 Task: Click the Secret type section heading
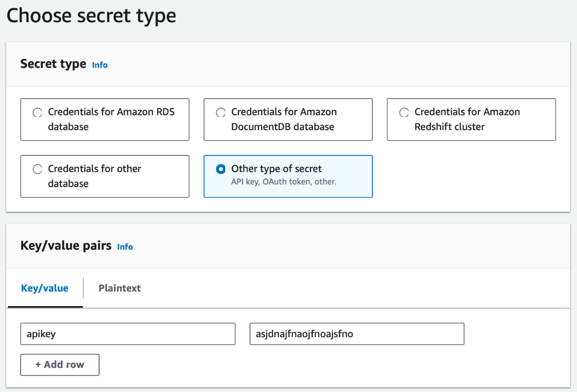(53, 64)
